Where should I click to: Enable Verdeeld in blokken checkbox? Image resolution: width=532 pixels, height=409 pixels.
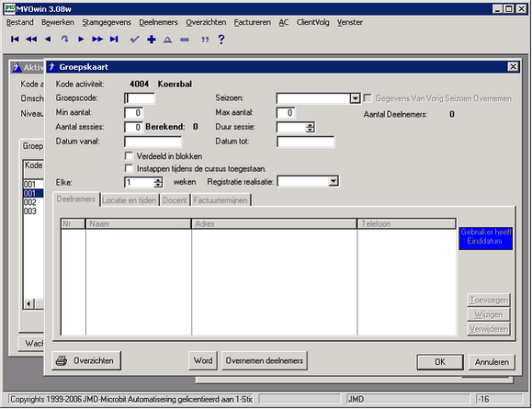pyautogui.click(x=129, y=156)
